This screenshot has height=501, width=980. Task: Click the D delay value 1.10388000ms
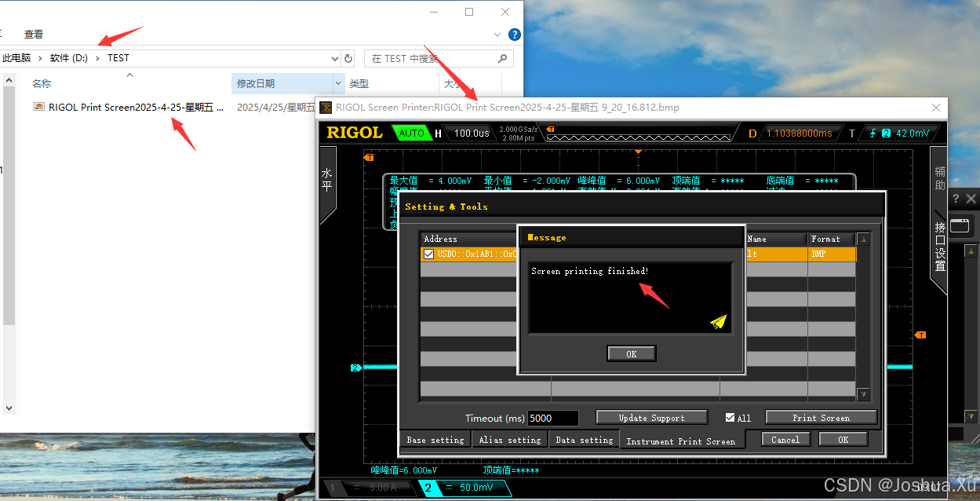[x=799, y=133]
